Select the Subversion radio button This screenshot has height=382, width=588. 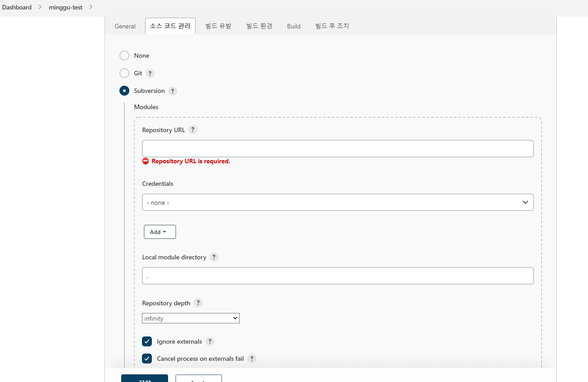pyautogui.click(x=124, y=91)
